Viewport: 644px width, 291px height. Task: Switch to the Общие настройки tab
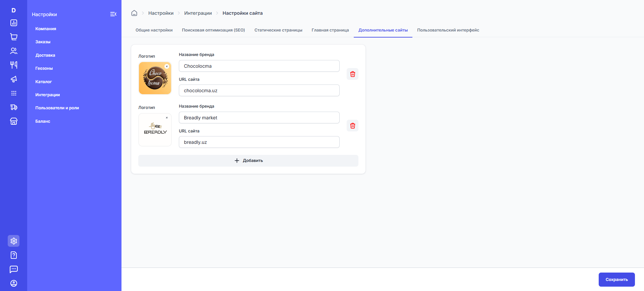pos(154,30)
